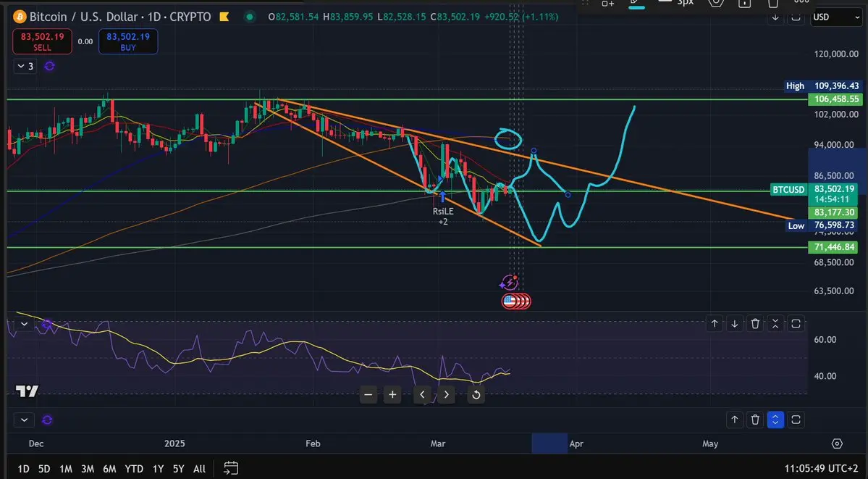The height and width of the screenshot is (479, 868).
Task: Expand the bottom pane legend chevron
Action: [x=24, y=420]
